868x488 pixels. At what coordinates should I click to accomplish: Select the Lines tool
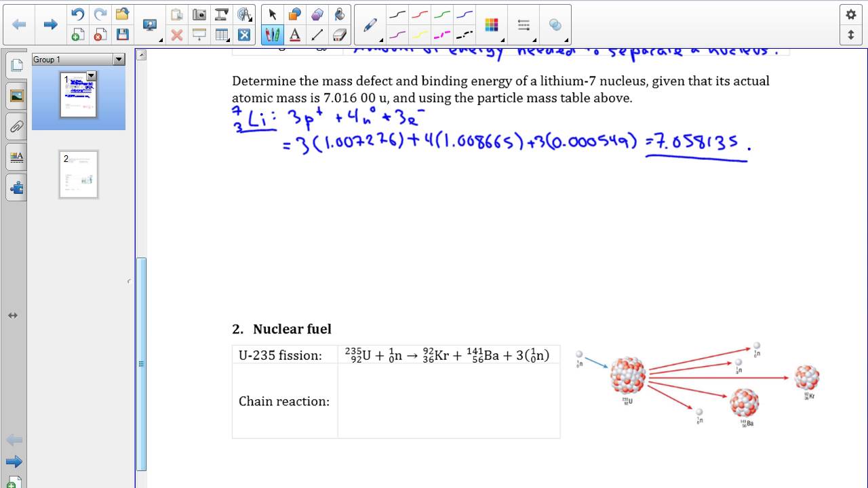pos(317,35)
